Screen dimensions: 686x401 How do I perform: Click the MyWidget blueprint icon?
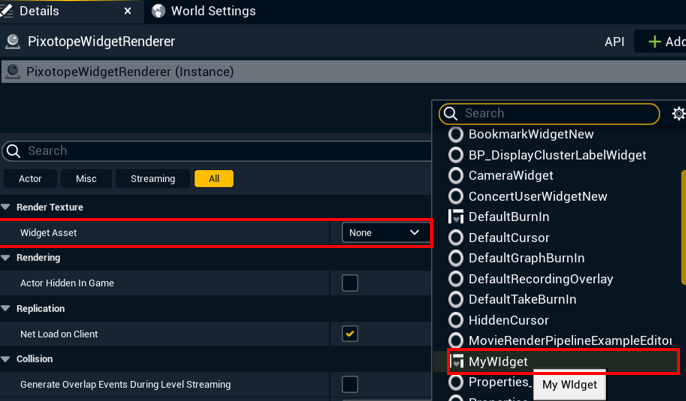pos(456,362)
